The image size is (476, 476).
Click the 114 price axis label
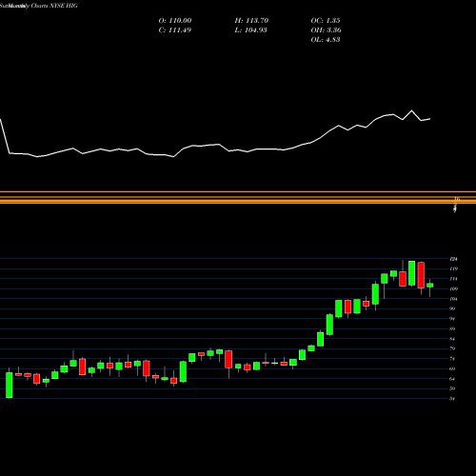pos(454,279)
